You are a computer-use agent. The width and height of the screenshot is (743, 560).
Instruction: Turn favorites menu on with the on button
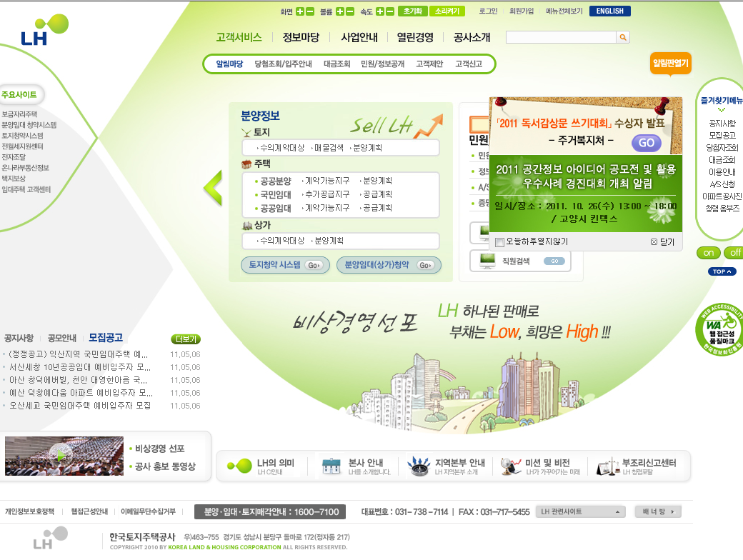coord(709,253)
